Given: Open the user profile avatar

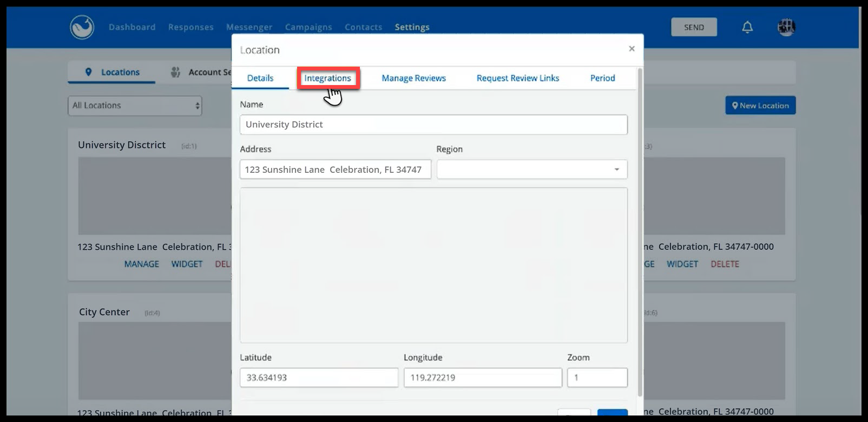Looking at the screenshot, I should point(786,27).
